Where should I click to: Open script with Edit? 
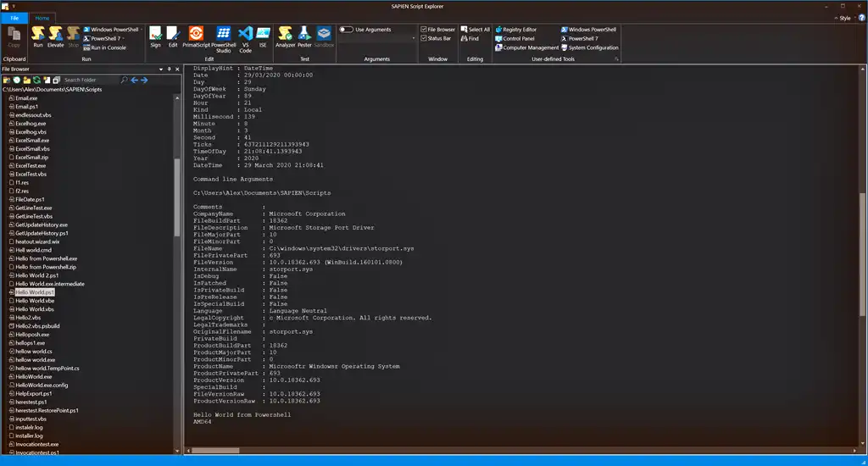click(x=173, y=36)
